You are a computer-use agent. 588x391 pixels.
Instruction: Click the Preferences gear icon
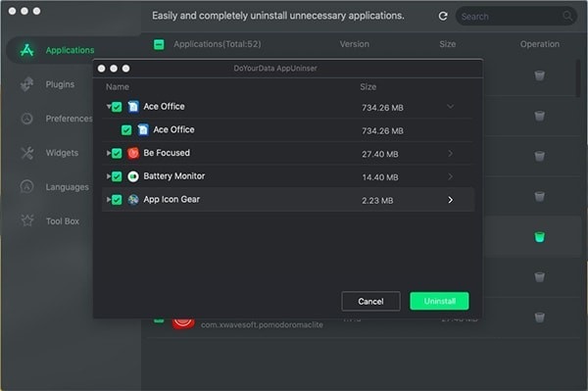click(27, 119)
